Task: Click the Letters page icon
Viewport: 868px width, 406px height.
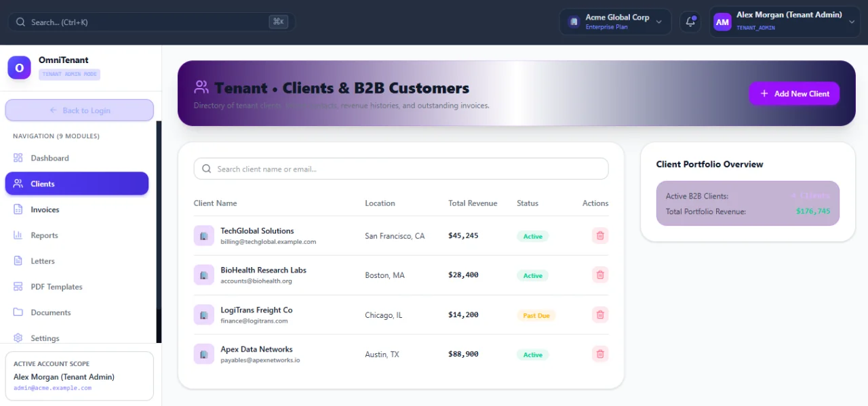Action: 18,261
